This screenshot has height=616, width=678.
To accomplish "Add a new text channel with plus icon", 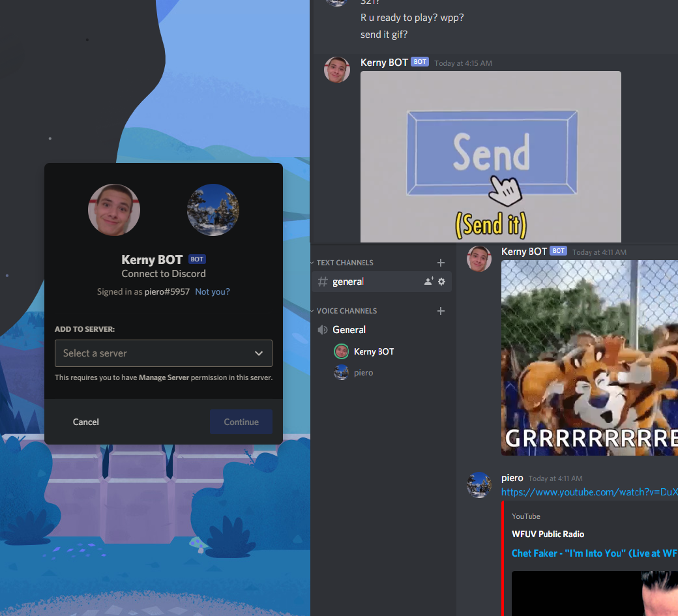I will [x=441, y=263].
